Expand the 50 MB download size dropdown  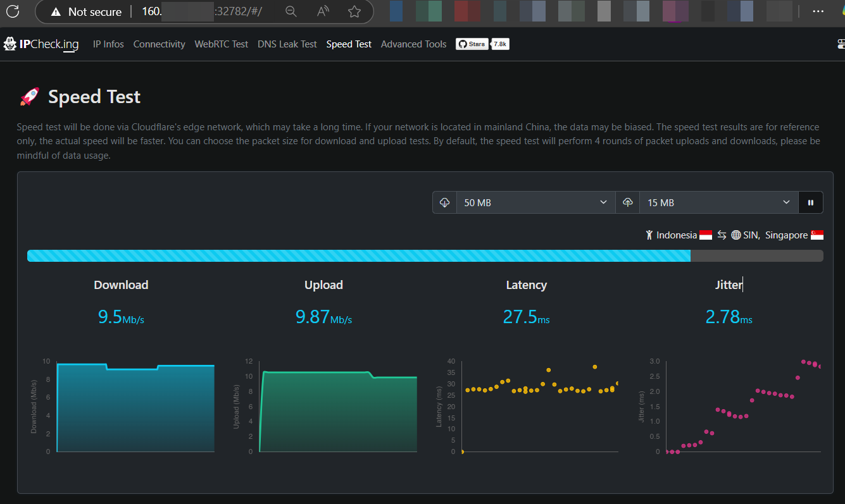[x=535, y=202]
